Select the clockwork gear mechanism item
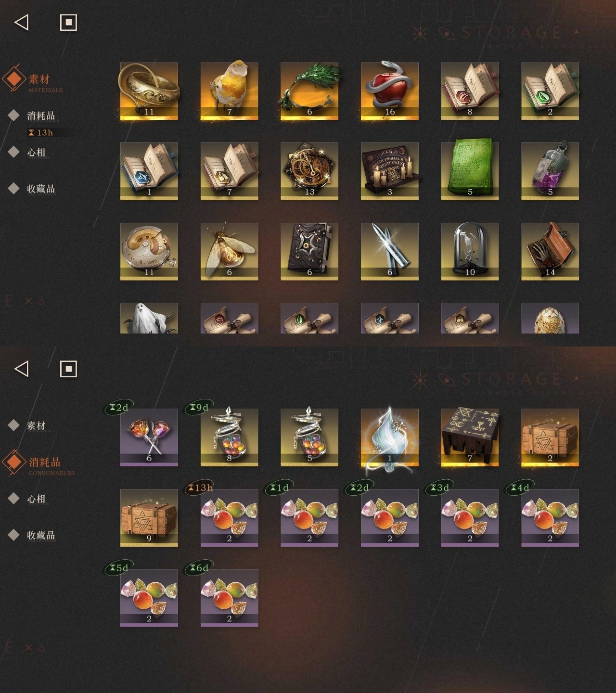This screenshot has width=616, height=693. coord(309,171)
